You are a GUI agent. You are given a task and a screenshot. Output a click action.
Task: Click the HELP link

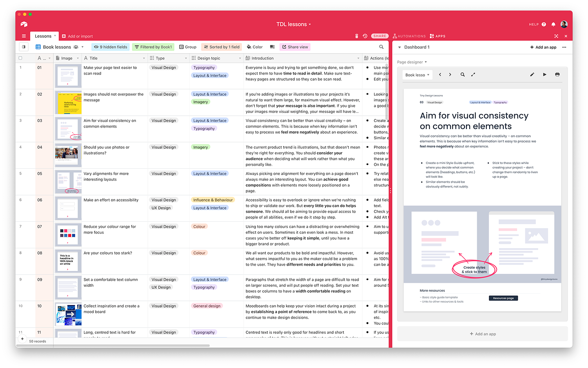tap(534, 24)
